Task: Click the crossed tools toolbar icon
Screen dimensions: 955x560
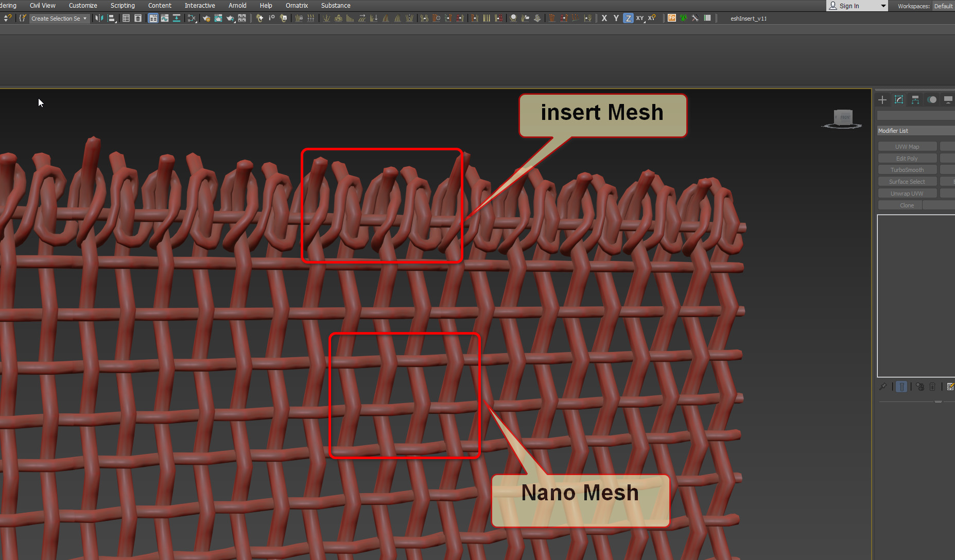Action: click(696, 18)
